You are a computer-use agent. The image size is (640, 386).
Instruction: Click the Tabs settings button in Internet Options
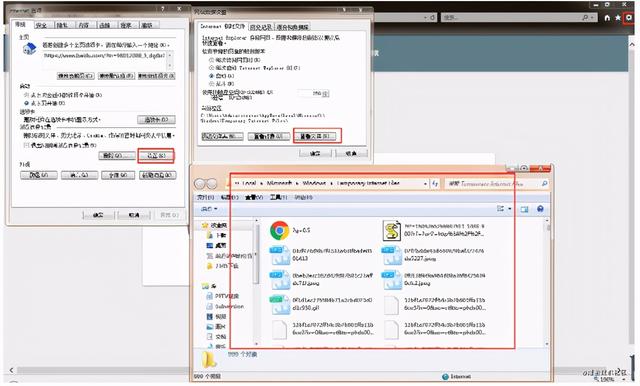click(x=156, y=120)
